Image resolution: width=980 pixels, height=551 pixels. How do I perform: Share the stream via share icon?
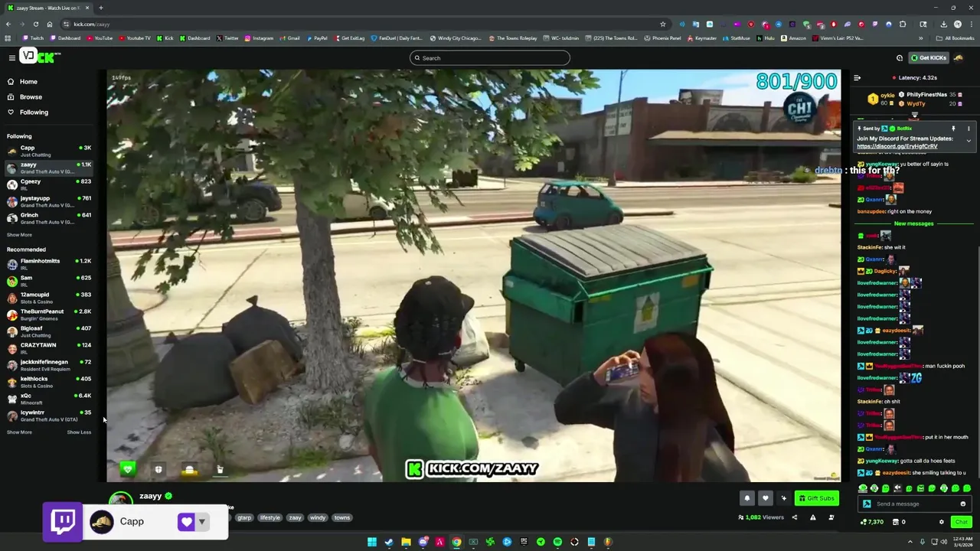[794, 517]
